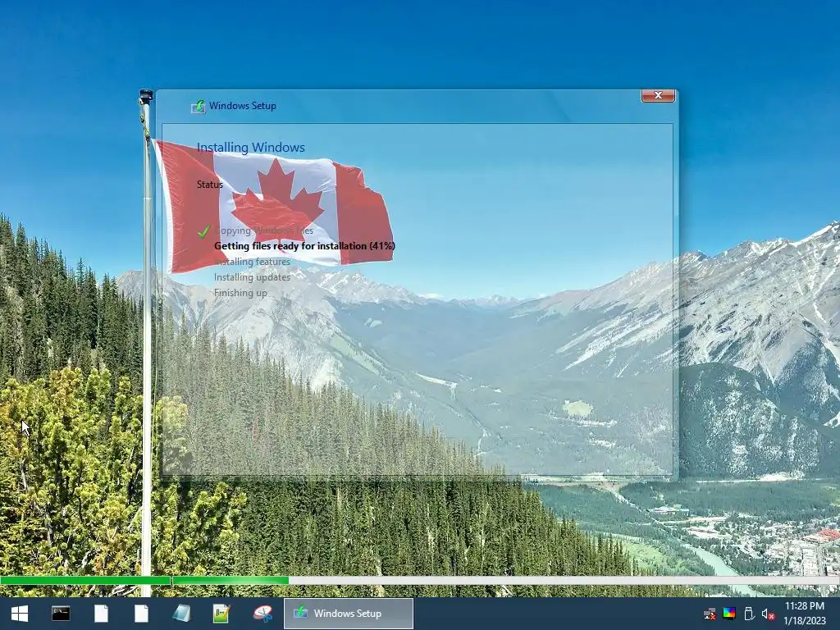This screenshot has height=630, width=840.
Task: Click the "Status" label
Action: point(209,185)
